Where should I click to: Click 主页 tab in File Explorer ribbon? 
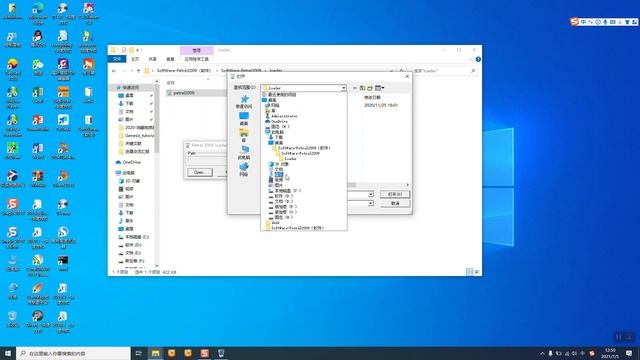click(x=135, y=59)
